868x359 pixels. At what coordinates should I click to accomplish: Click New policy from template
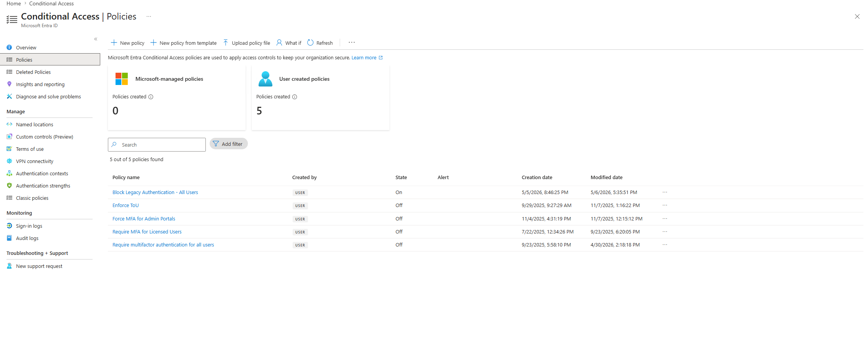[183, 43]
